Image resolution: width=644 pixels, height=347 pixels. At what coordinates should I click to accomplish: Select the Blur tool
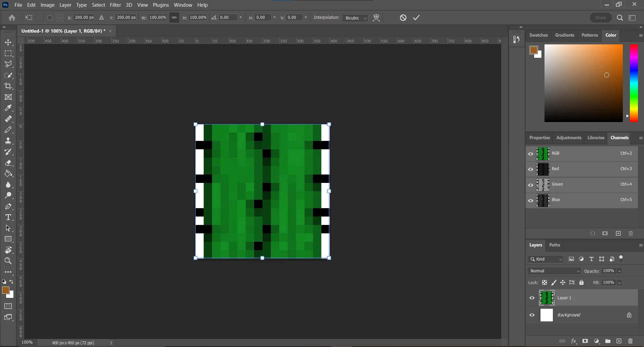8,185
